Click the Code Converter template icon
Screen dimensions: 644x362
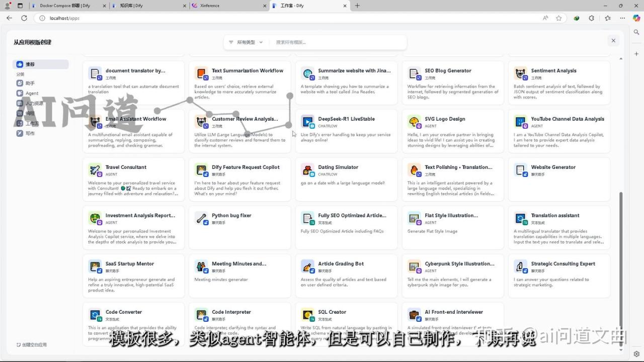(95, 315)
